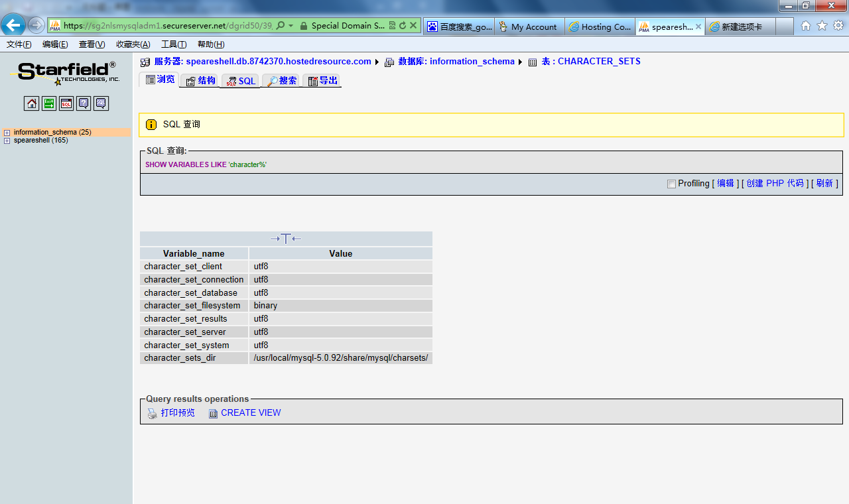Click the table icon in breadcrumb
The height and width of the screenshot is (504, 849).
533,62
